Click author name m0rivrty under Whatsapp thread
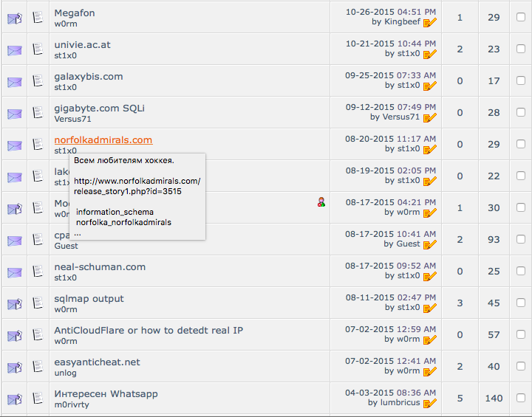 (x=72, y=404)
